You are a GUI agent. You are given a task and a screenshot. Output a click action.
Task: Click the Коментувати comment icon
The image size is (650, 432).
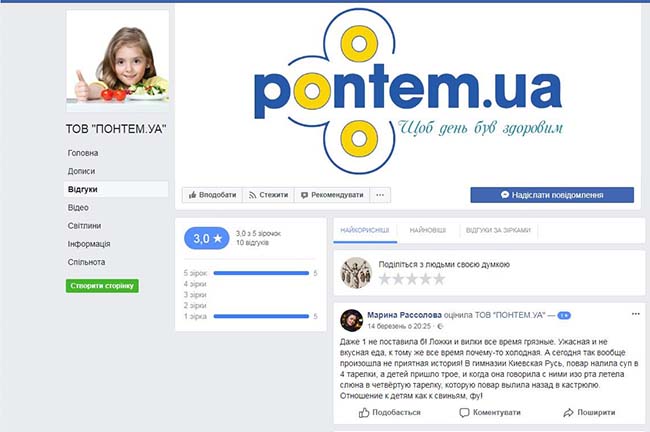(x=465, y=412)
